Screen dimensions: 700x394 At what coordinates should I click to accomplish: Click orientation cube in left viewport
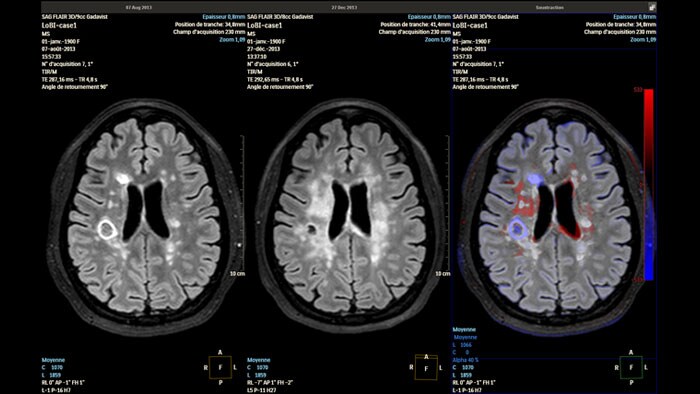click(220, 367)
